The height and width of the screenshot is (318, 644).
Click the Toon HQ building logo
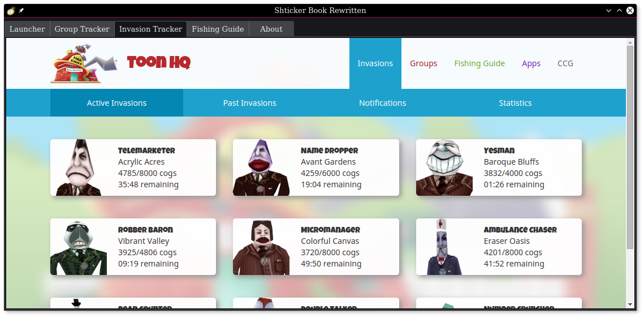tap(84, 64)
